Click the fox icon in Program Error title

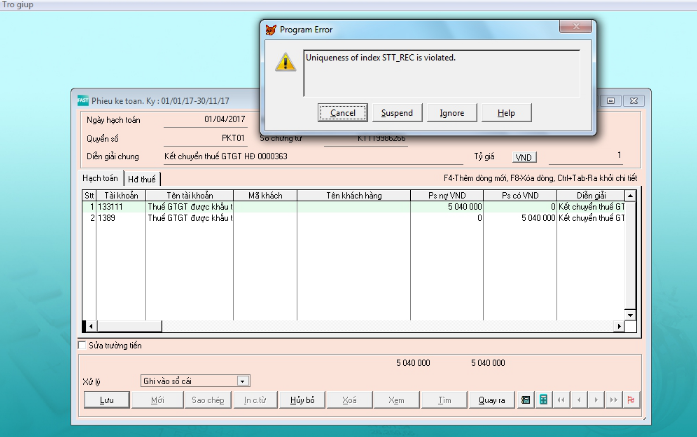268,29
